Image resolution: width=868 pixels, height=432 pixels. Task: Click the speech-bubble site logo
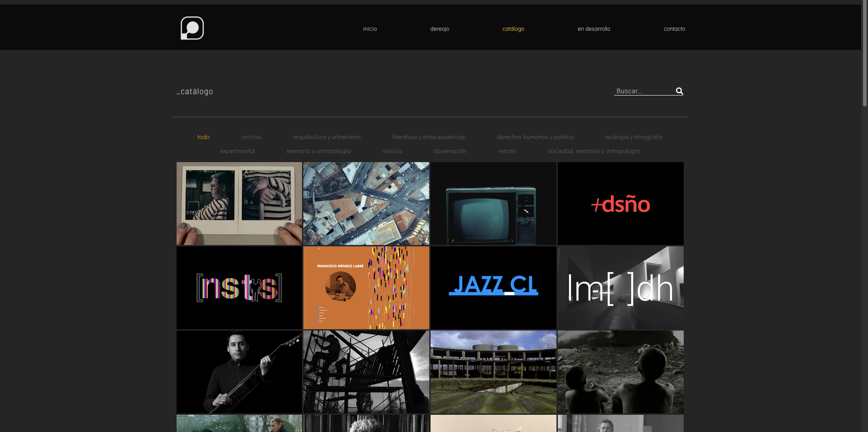coord(192,28)
